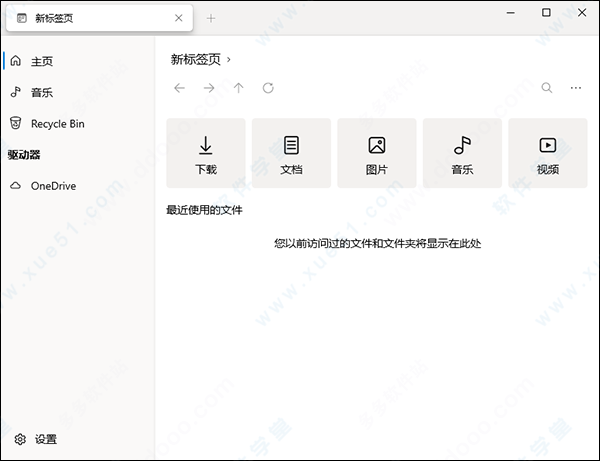Click the home icon next to 主页
The width and height of the screenshot is (600, 461).
(15, 60)
